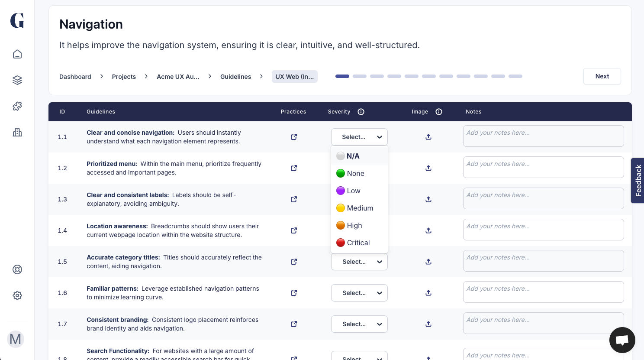
Task: Open the building organization sidebar icon
Action: [x=17, y=132]
